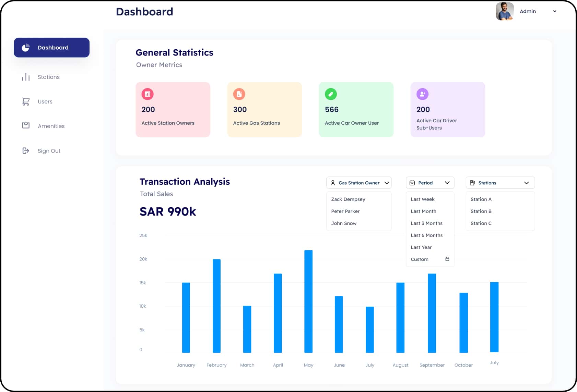Screen dimensions: 577x392
Task: Choose Peter Parker from owner list
Action: pyautogui.click(x=345, y=211)
